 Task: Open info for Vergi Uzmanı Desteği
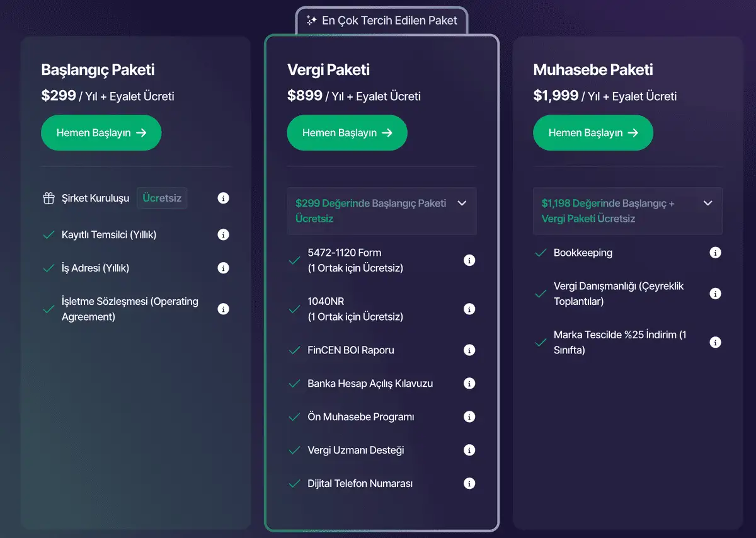[x=469, y=450]
